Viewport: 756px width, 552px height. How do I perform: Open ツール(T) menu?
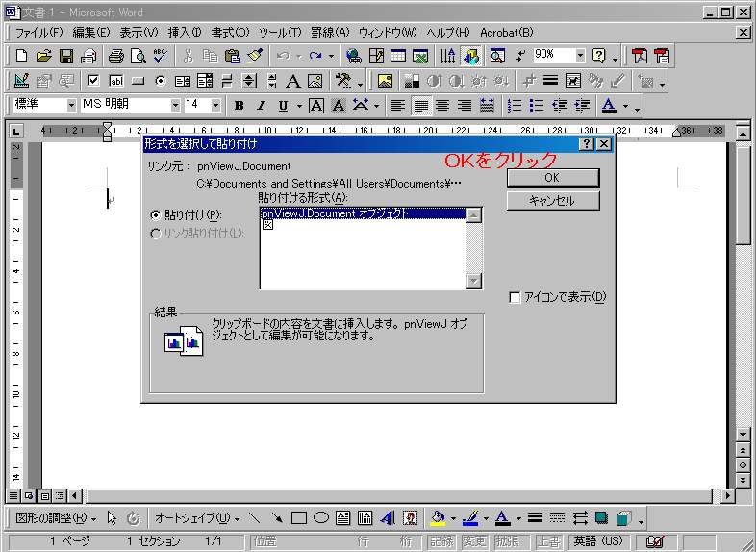pyautogui.click(x=280, y=33)
